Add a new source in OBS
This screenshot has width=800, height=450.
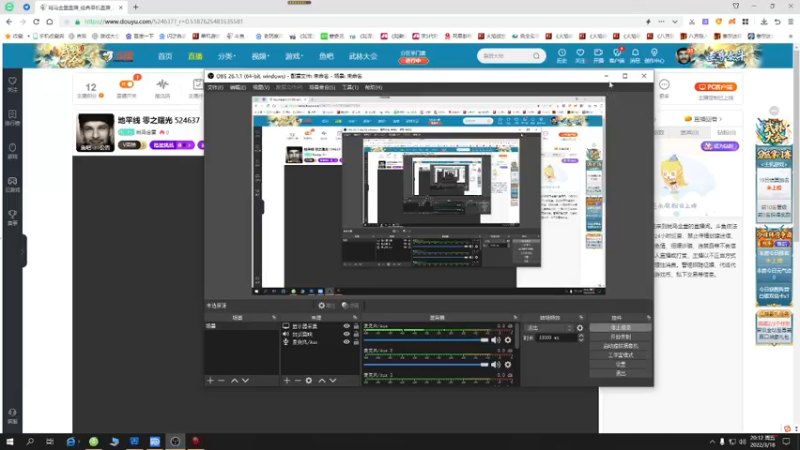287,381
